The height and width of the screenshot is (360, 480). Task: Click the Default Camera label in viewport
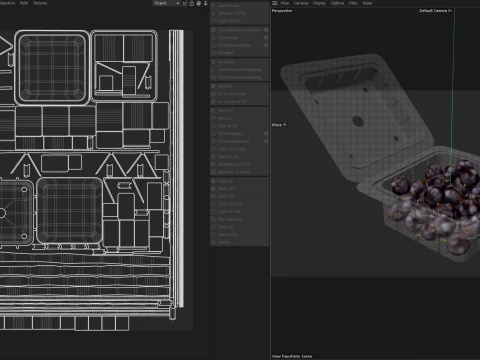(x=435, y=11)
